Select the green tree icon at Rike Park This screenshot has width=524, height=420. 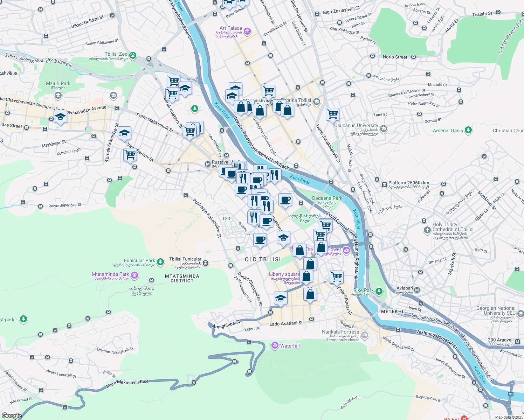379,291
